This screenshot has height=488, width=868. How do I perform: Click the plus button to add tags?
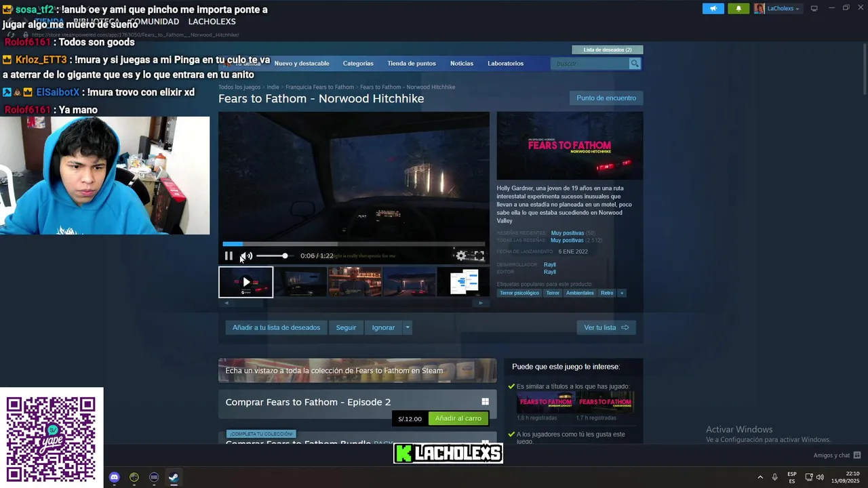(622, 293)
